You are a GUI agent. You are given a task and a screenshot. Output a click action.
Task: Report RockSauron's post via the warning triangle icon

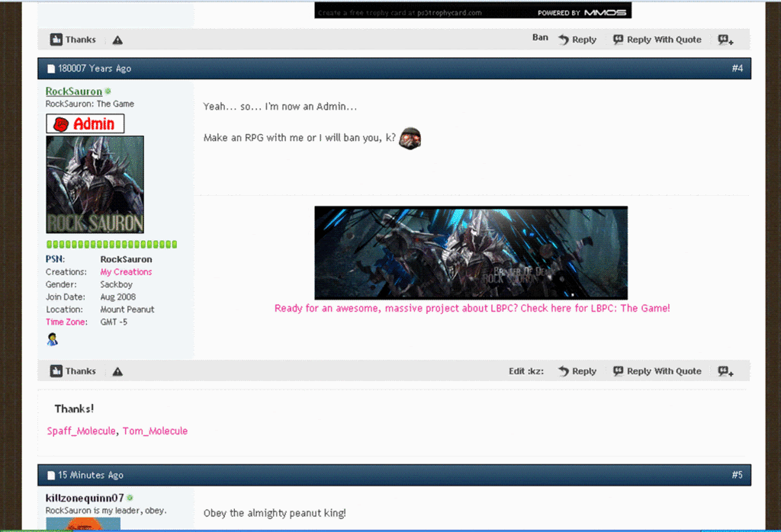click(x=117, y=372)
